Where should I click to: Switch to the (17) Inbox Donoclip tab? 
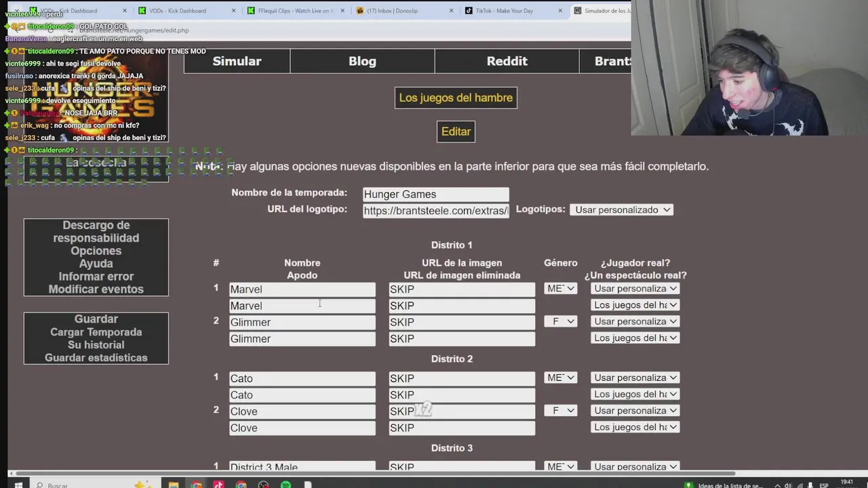[403, 11]
